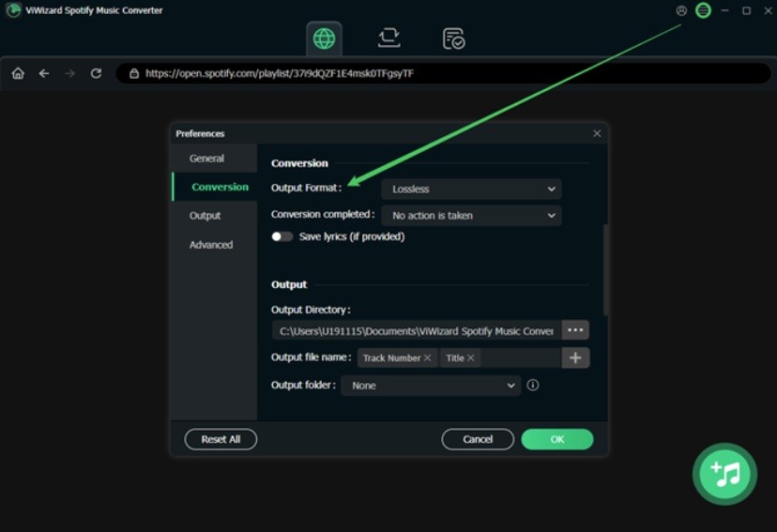777x532 pixels.
Task: Select the Output preferences tab
Action: (x=214, y=216)
